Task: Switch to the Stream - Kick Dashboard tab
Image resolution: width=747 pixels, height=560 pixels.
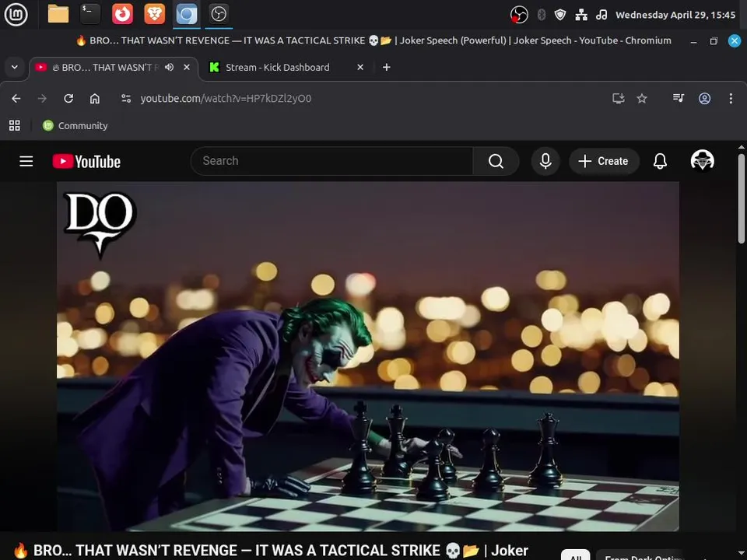Action: pyautogui.click(x=277, y=68)
